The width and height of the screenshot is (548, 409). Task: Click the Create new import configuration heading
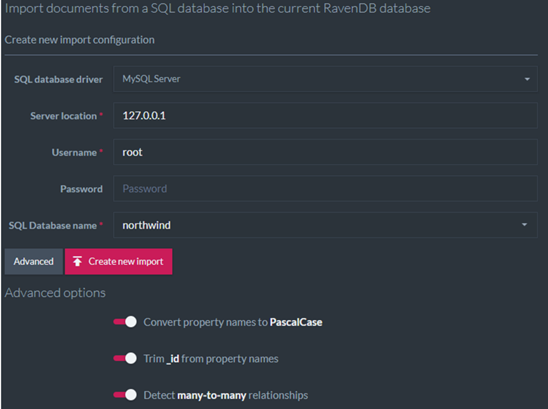(x=80, y=40)
